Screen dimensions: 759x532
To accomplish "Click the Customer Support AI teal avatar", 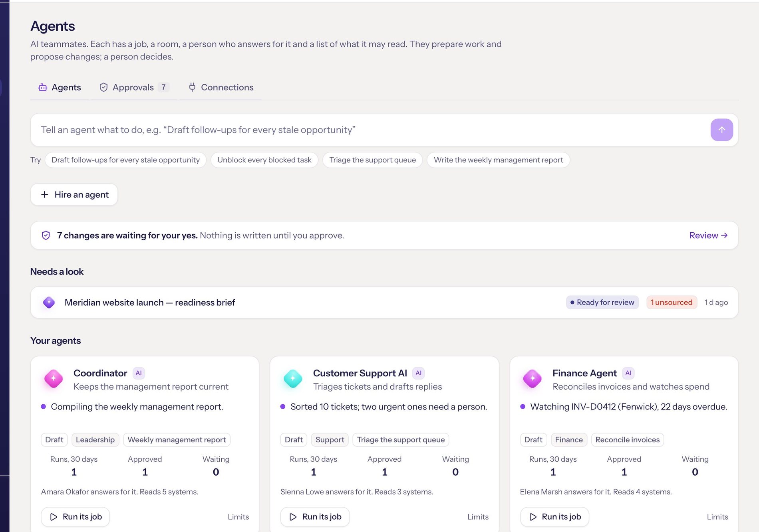I will click(293, 379).
